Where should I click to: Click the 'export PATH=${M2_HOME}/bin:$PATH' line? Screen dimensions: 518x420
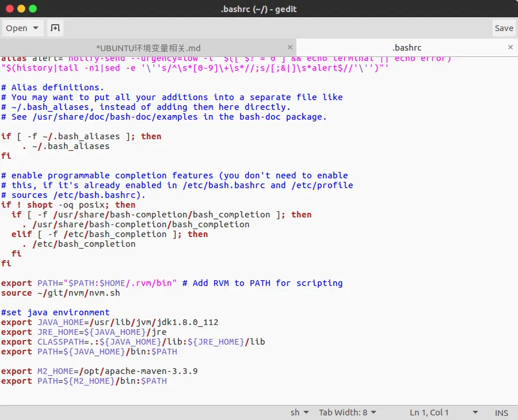84,381
